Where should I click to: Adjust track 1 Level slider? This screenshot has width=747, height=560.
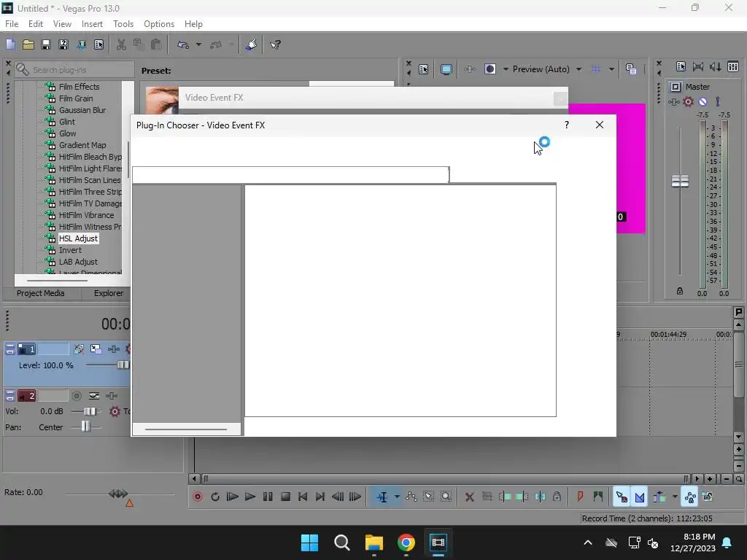click(123, 365)
